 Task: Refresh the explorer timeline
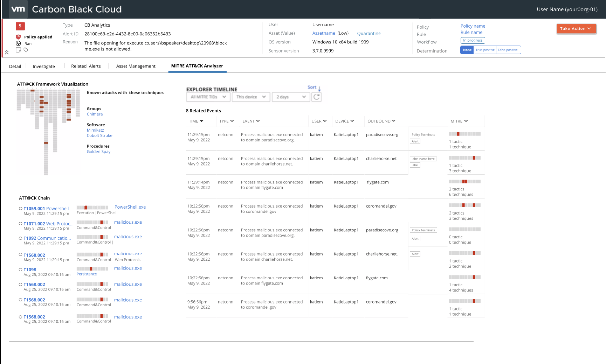(x=317, y=97)
